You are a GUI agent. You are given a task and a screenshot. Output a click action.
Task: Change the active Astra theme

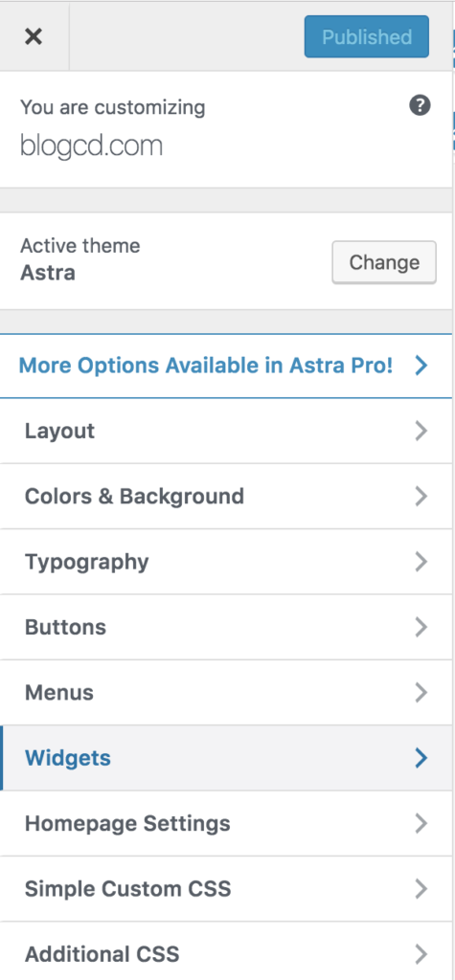tap(384, 262)
